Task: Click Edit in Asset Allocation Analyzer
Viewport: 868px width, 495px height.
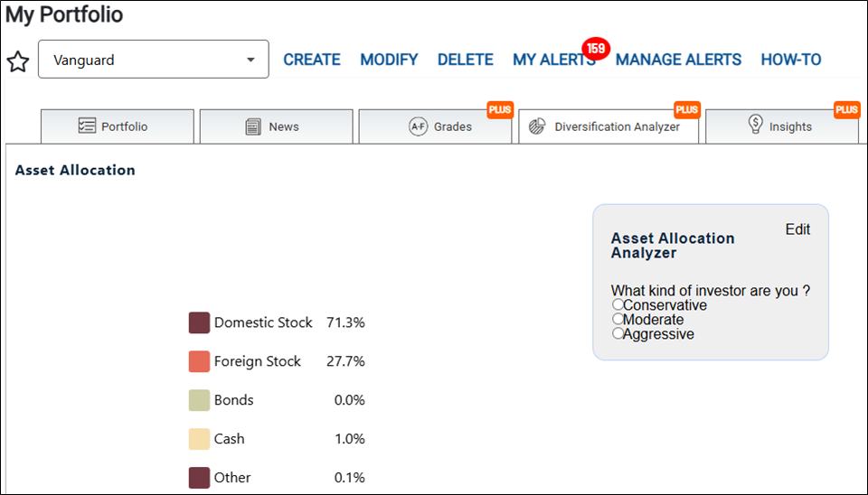Action: pos(797,229)
